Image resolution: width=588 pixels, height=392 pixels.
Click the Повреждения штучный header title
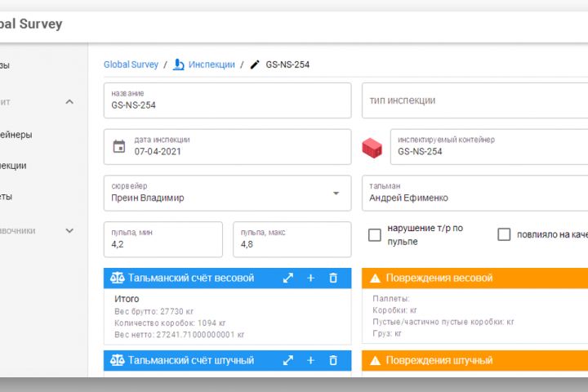[x=439, y=360]
